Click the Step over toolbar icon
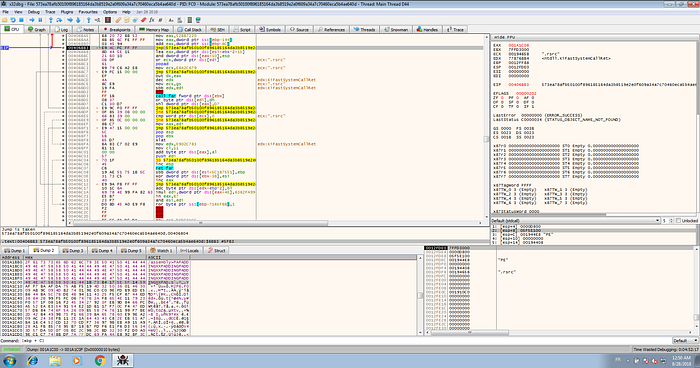700x368 pixels. click(x=59, y=20)
